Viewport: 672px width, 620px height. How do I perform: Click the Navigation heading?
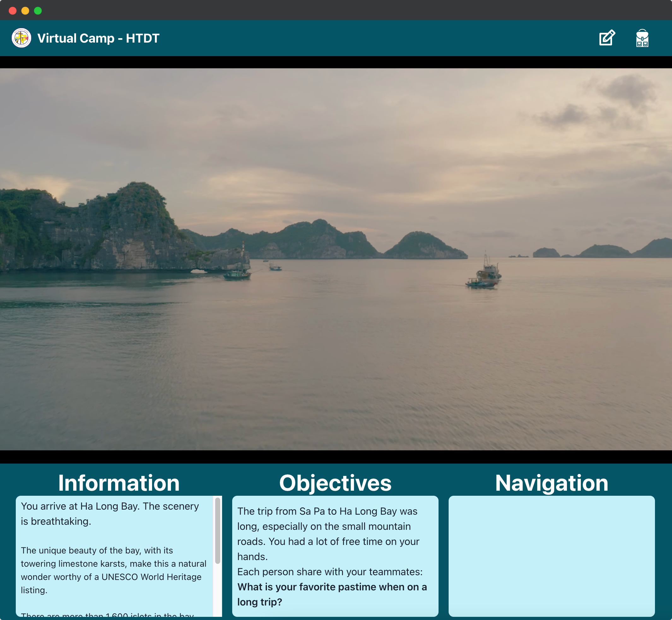[551, 483]
